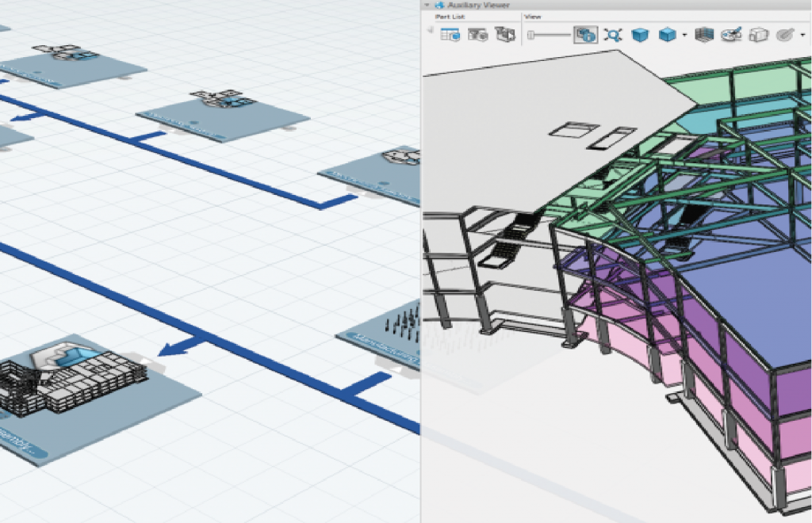Click the transparent box view icon
The width and height of the screenshot is (812, 523).
coord(759,35)
